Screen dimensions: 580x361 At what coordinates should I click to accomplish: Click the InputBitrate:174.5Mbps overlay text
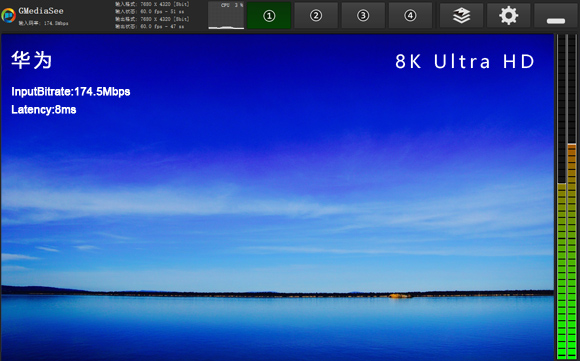71,92
